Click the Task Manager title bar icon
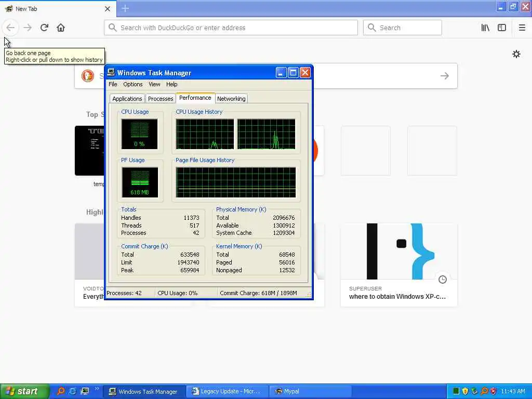Image resolution: width=532 pixels, height=399 pixels. click(x=111, y=72)
